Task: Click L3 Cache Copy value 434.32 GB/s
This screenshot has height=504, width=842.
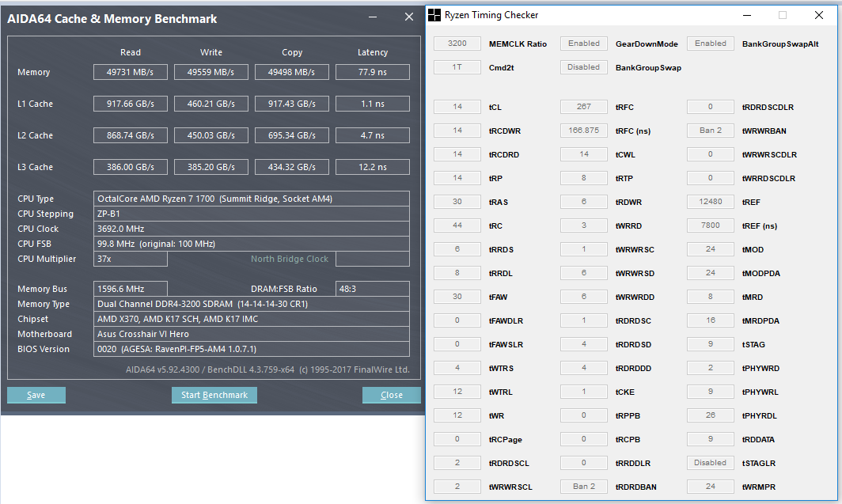Action: tap(291, 167)
